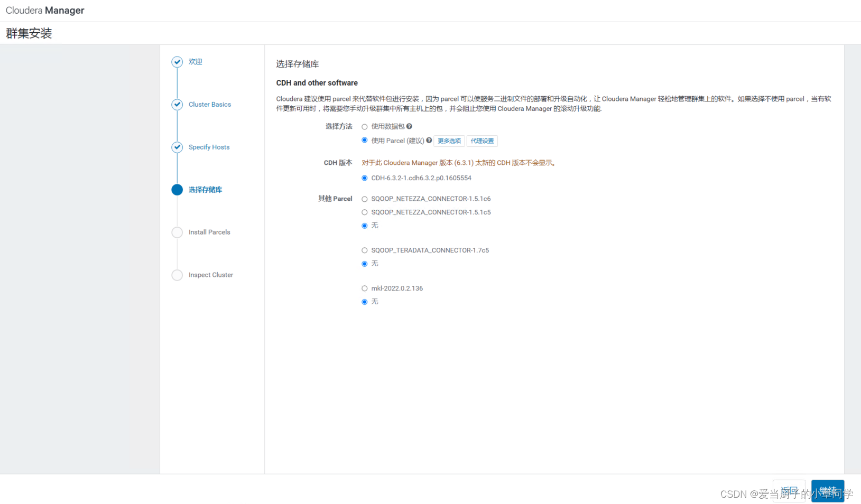
Task: Click the 选择存储库 section heading
Action: point(298,64)
